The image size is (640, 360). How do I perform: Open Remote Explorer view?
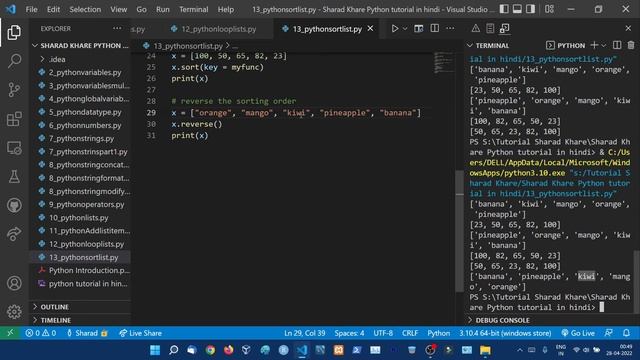pyautogui.click(x=14, y=148)
